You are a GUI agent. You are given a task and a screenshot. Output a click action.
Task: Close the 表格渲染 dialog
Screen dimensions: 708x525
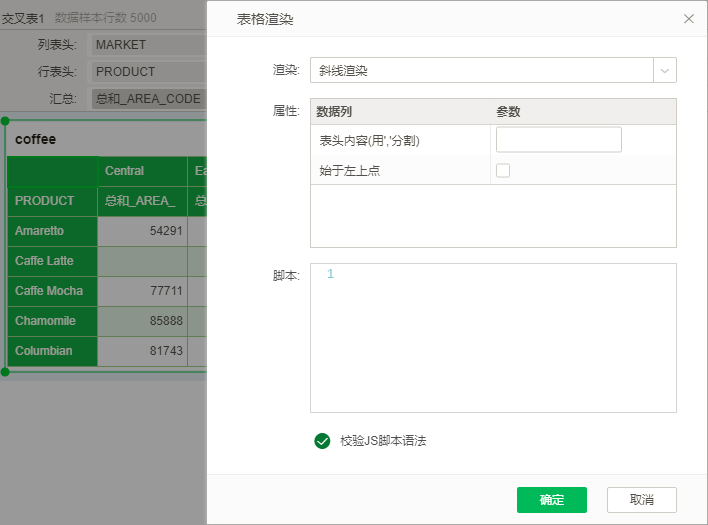[x=688, y=19]
